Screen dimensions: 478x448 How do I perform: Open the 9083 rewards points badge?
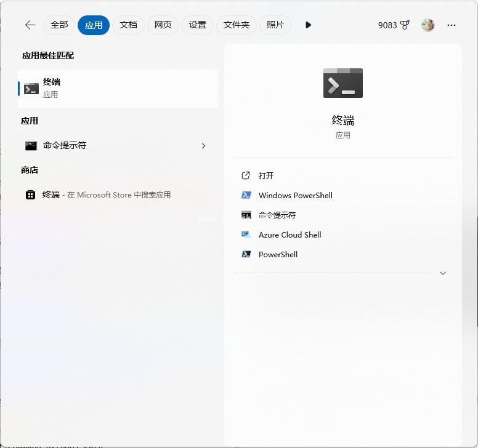click(x=393, y=25)
